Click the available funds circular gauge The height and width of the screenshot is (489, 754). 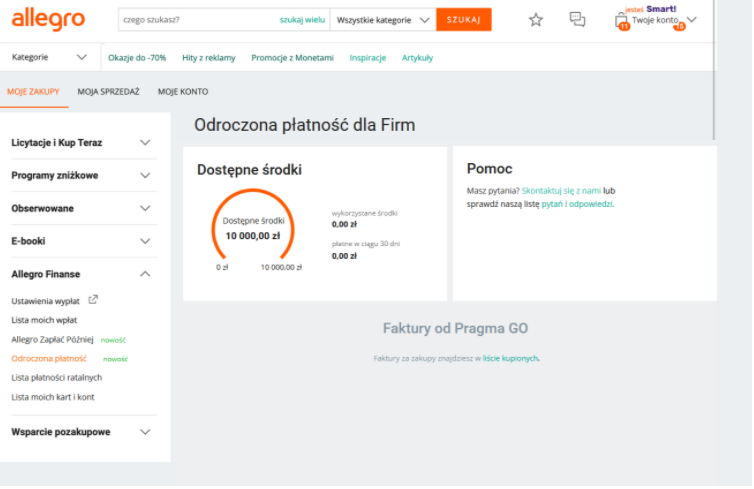pyautogui.click(x=253, y=226)
